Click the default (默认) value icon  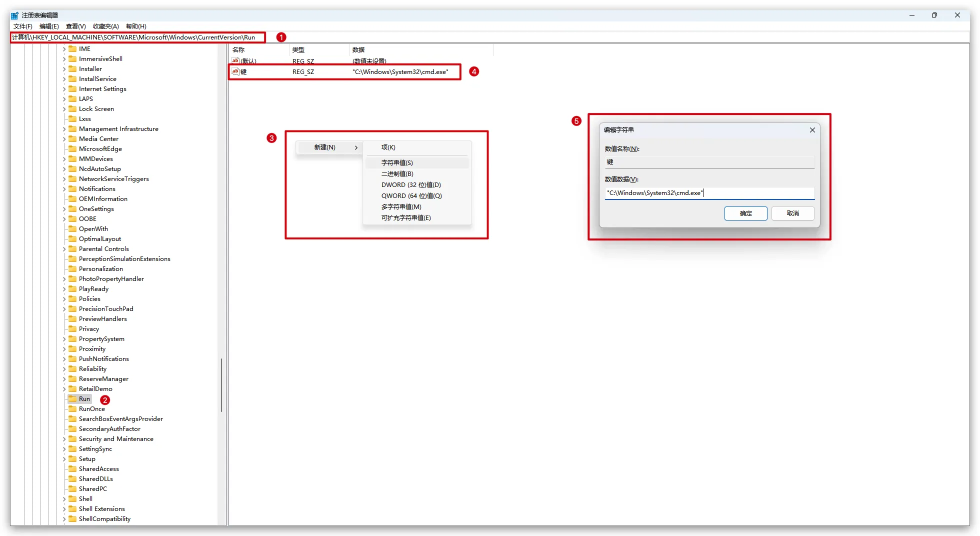click(x=235, y=60)
